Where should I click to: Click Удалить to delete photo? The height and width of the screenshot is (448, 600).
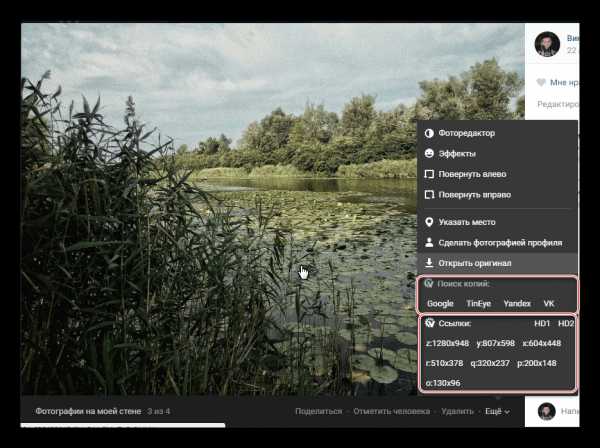pos(457,411)
